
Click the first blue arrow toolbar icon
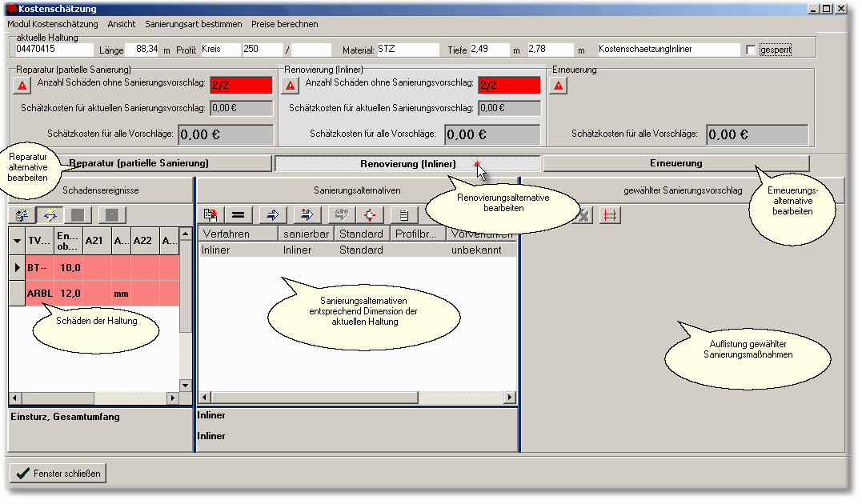tap(271, 214)
